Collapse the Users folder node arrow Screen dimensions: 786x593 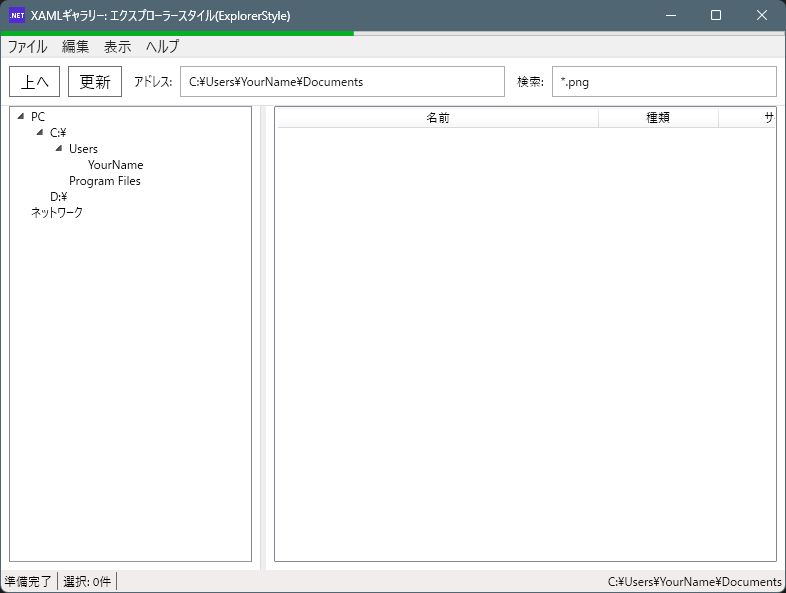click(x=59, y=149)
